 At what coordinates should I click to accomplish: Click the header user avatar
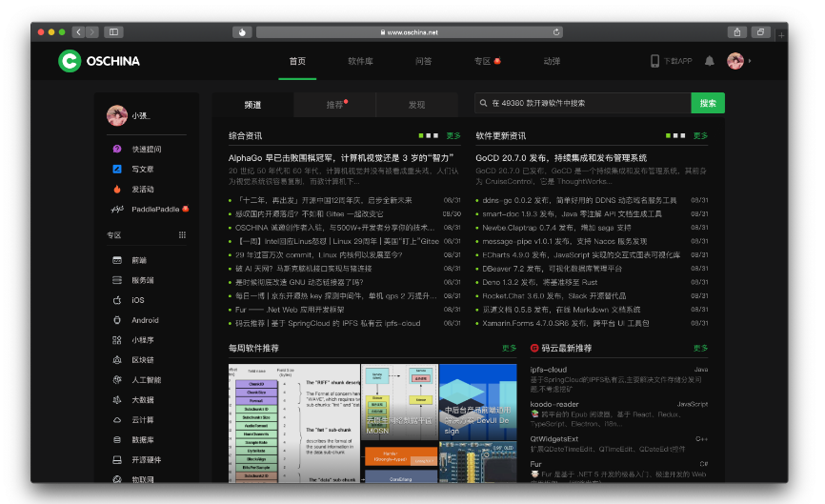[x=735, y=61]
